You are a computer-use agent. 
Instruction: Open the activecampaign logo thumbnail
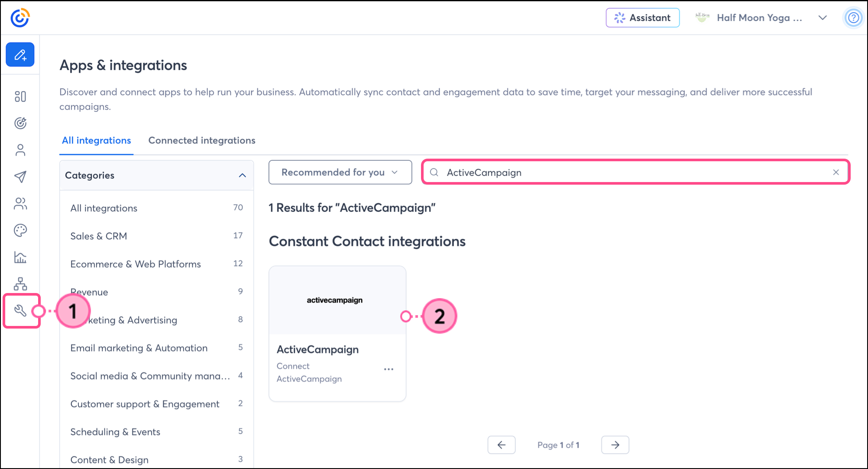(337, 300)
